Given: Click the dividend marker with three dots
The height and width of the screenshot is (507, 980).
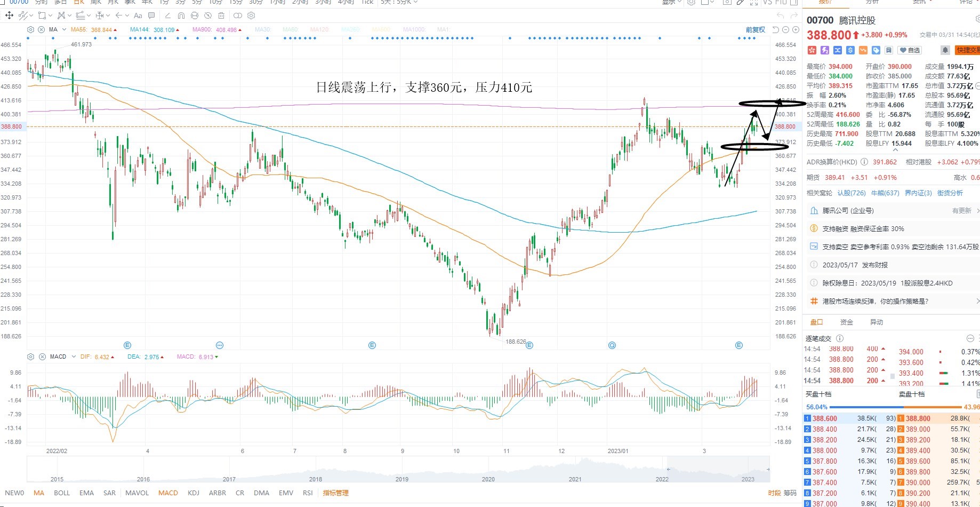Looking at the screenshot, I should click(x=220, y=345).
